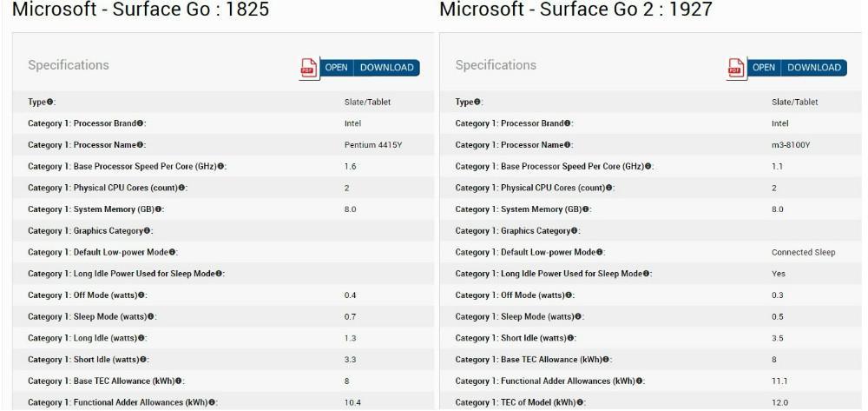Image resolution: width=868 pixels, height=411 pixels.
Task: Download the Surface Go 2 specifications PDF
Action: click(x=814, y=68)
